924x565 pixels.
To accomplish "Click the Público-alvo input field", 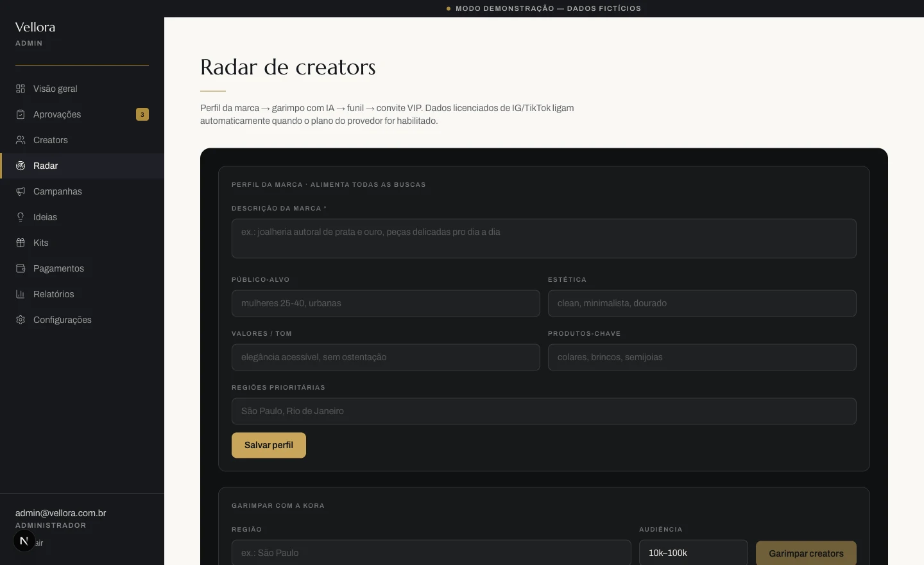I will pos(386,303).
